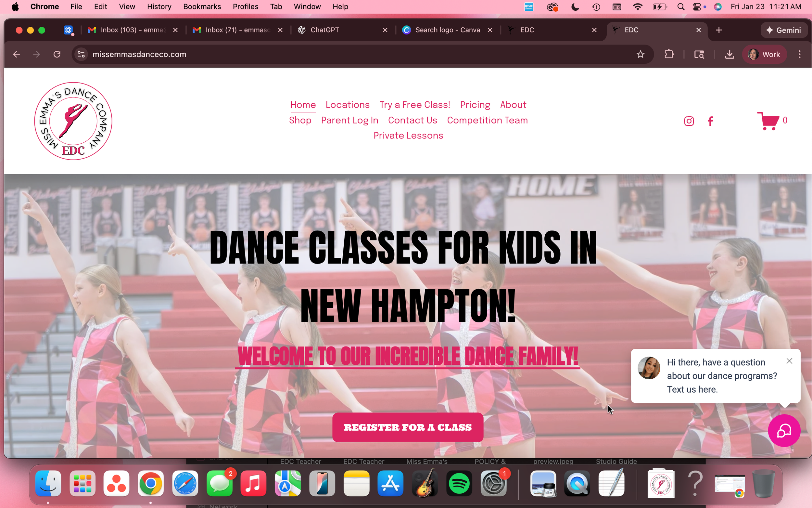Bookmark the page with the star icon
The image size is (812, 508).
coord(641,54)
